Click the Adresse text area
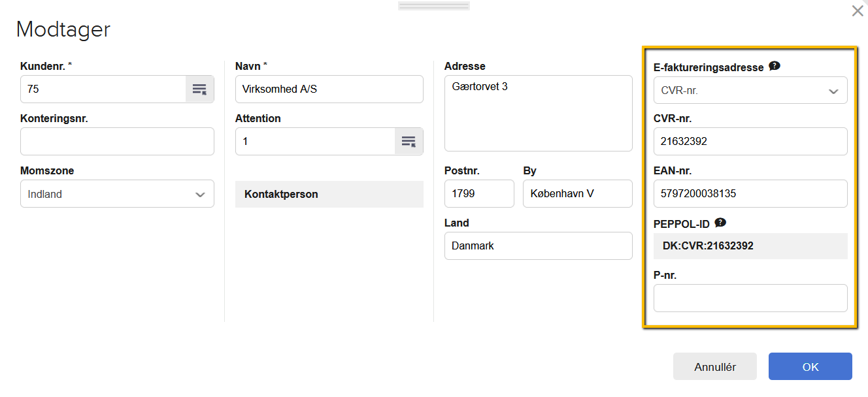This screenshot has width=868, height=397. 538,114
